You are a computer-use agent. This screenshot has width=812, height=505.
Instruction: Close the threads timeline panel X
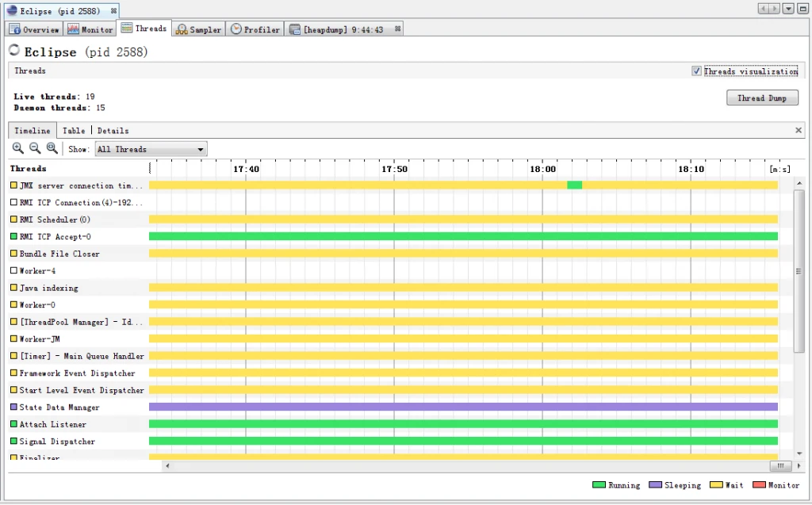(x=798, y=131)
